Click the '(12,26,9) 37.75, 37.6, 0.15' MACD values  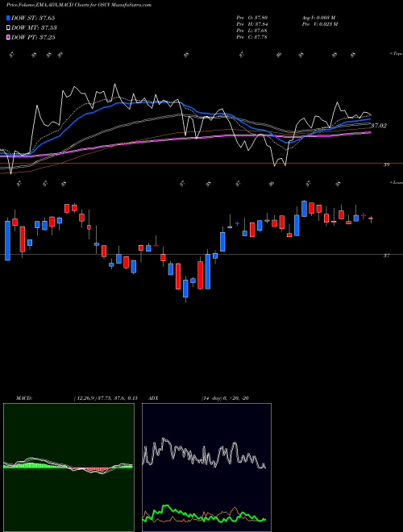[105, 398]
